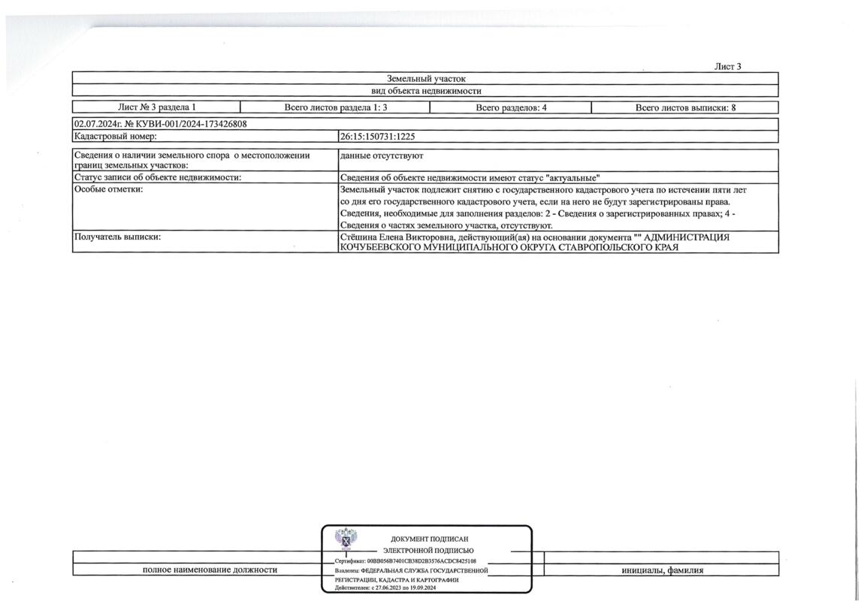
Task: Select the "Лист № 3 раздела 1" cell
Action: pos(156,107)
